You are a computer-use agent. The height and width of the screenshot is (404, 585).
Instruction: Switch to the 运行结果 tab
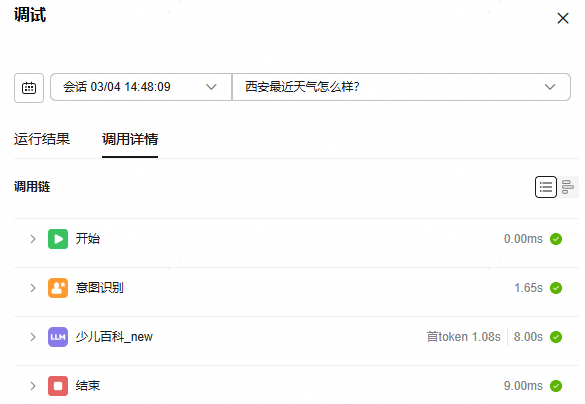pyautogui.click(x=42, y=139)
